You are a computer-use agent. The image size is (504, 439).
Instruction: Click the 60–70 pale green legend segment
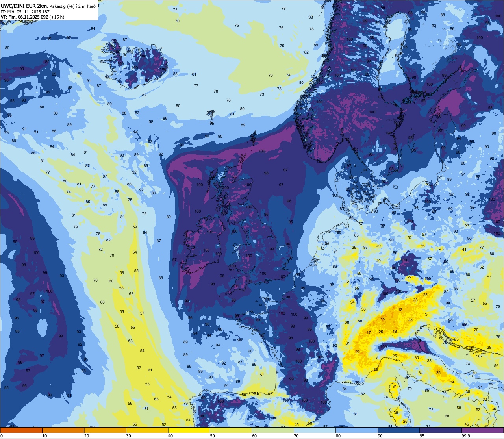[x=273, y=430]
